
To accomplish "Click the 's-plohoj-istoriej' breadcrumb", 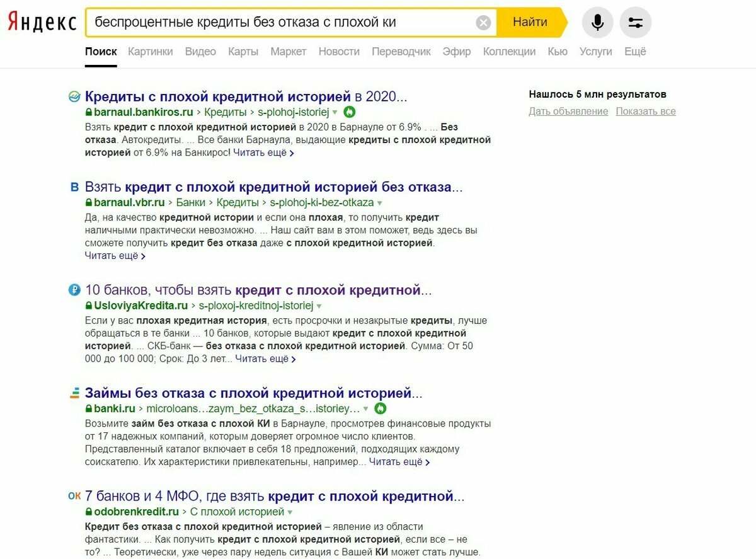I will tap(294, 112).
